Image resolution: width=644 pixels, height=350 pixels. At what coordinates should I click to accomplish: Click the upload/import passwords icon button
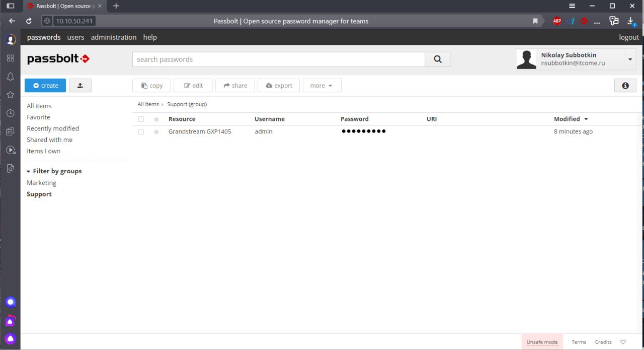coord(80,86)
